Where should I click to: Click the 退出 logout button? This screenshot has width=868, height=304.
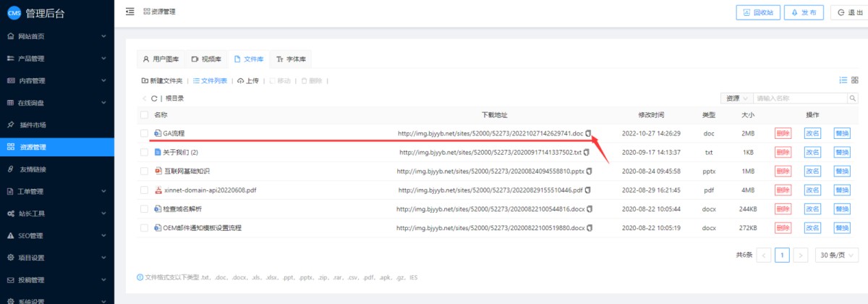coord(848,12)
